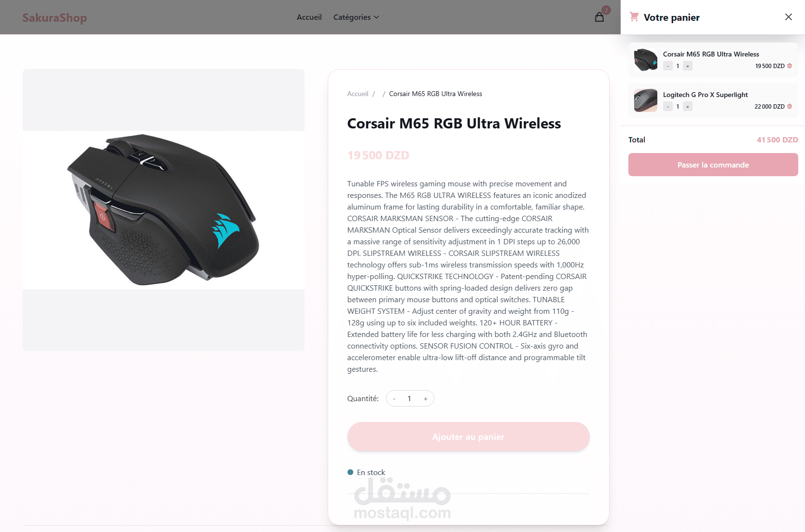Open the shopping bag cart icon
This screenshot has height=532, width=805.
click(599, 17)
